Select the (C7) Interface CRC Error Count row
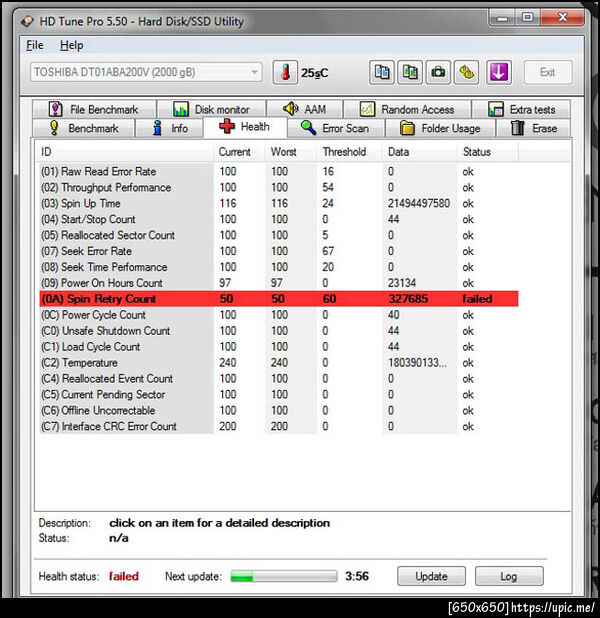600x618 pixels. click(x=279, y=426)
